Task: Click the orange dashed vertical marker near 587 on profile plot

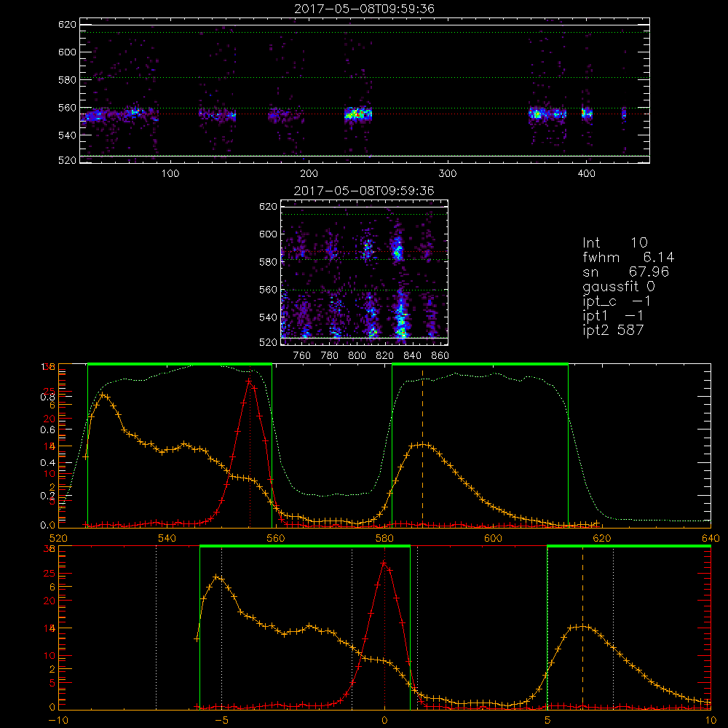Action: pyautogui.click(x=422, y=448)
